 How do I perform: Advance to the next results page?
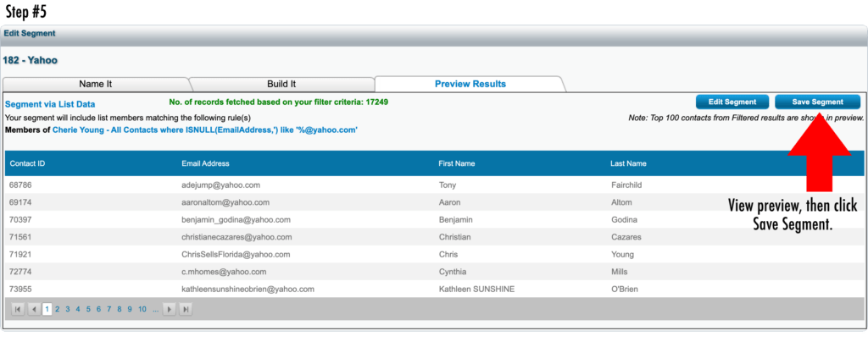tap(170, 310)
